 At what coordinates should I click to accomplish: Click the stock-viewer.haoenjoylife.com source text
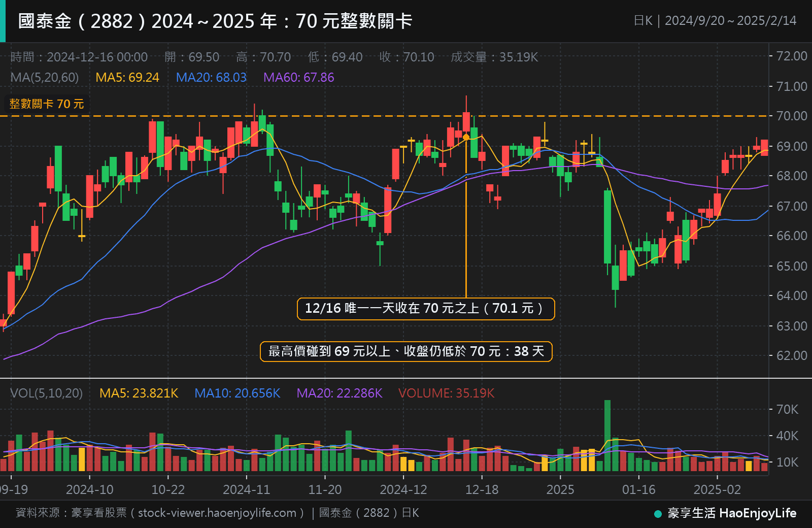(x=217, y=513)
